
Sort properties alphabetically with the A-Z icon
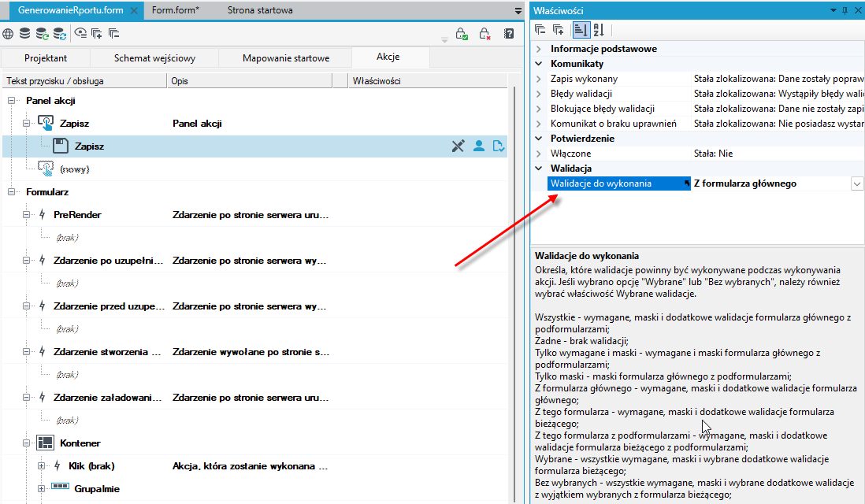point(599,30)
